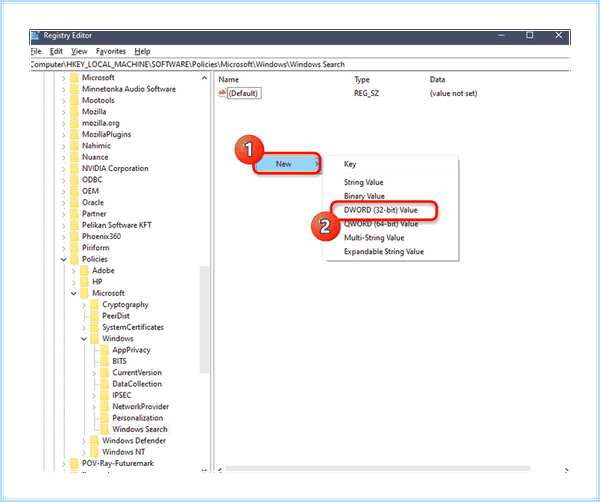Image resolution: width=600 pixels, height=502 pixels.
Task: Collapse the Policies tree node
Action: coord(64,259)
